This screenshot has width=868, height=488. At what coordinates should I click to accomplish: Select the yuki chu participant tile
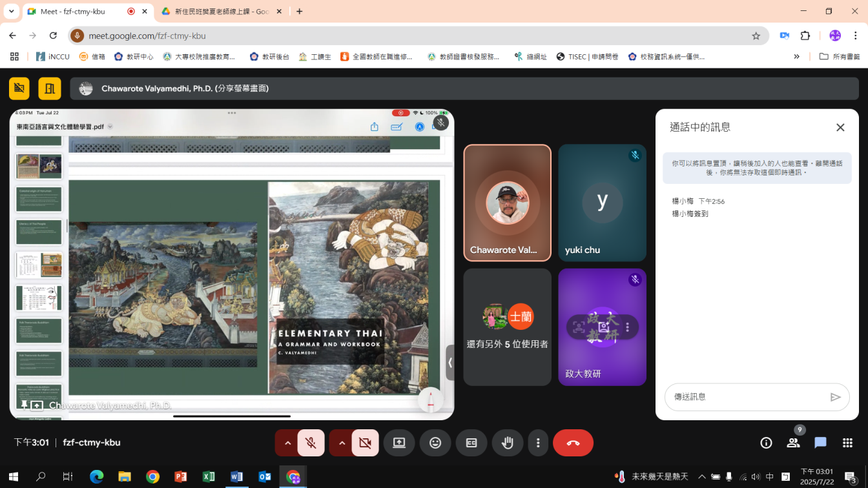[x=602, y=203]
